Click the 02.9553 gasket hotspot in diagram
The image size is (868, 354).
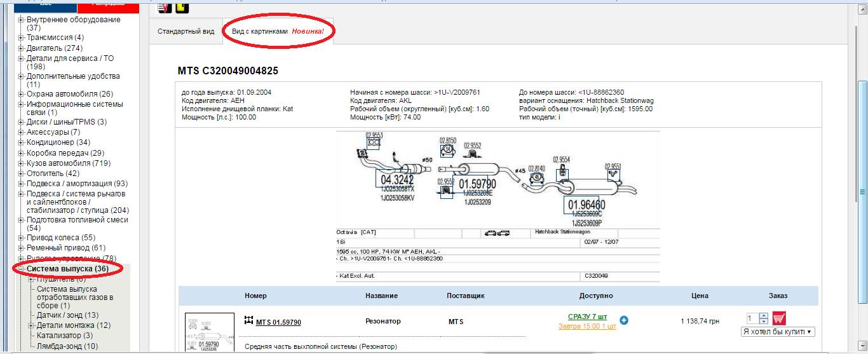pyautogui.click(x=373, y=142)
